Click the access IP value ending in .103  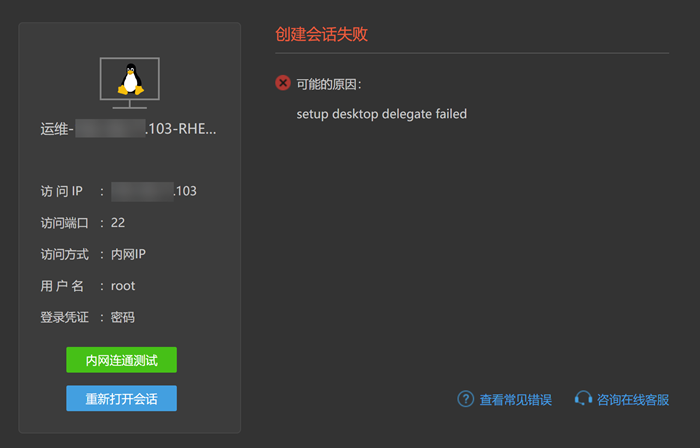click(154, 191)
